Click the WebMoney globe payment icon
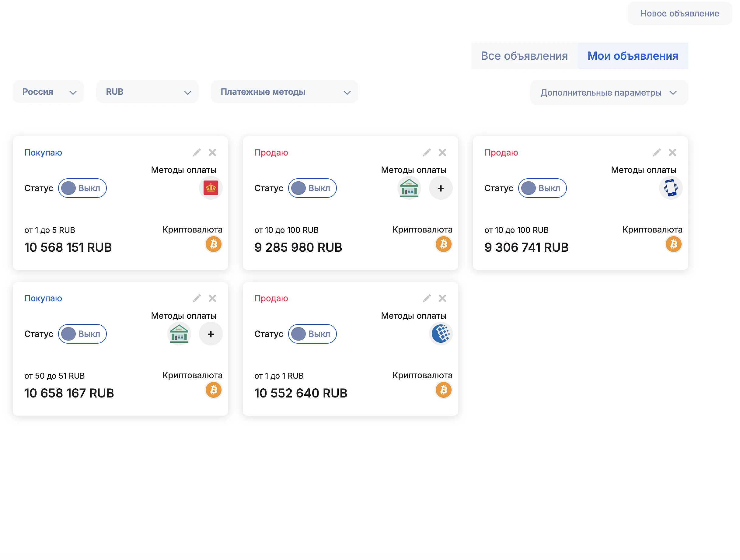This screenshot has width=740, height=560. (441, 334)
